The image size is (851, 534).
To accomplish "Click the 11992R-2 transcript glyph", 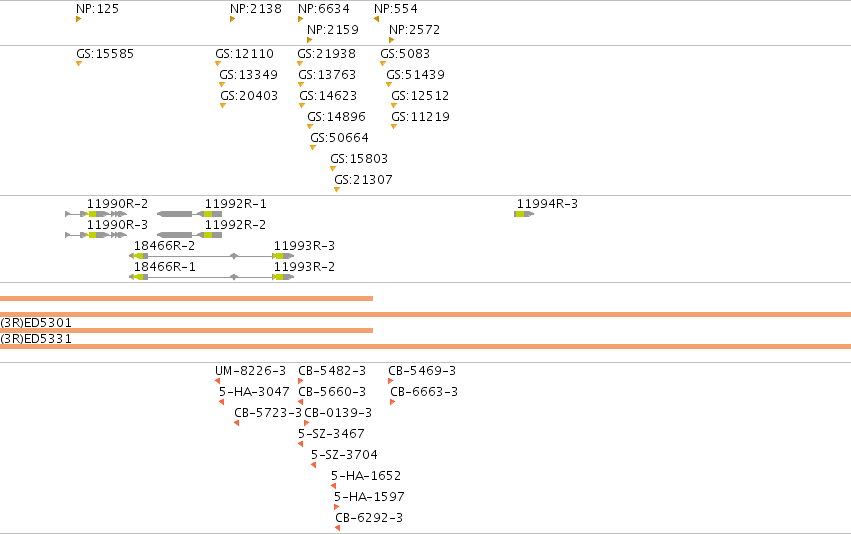I will coord(189,235).
